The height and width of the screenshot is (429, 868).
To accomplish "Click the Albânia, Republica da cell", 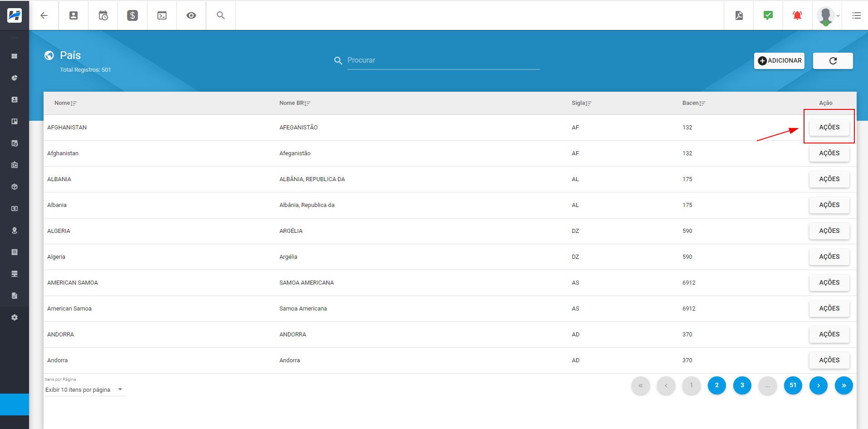I will click(307, 205).
